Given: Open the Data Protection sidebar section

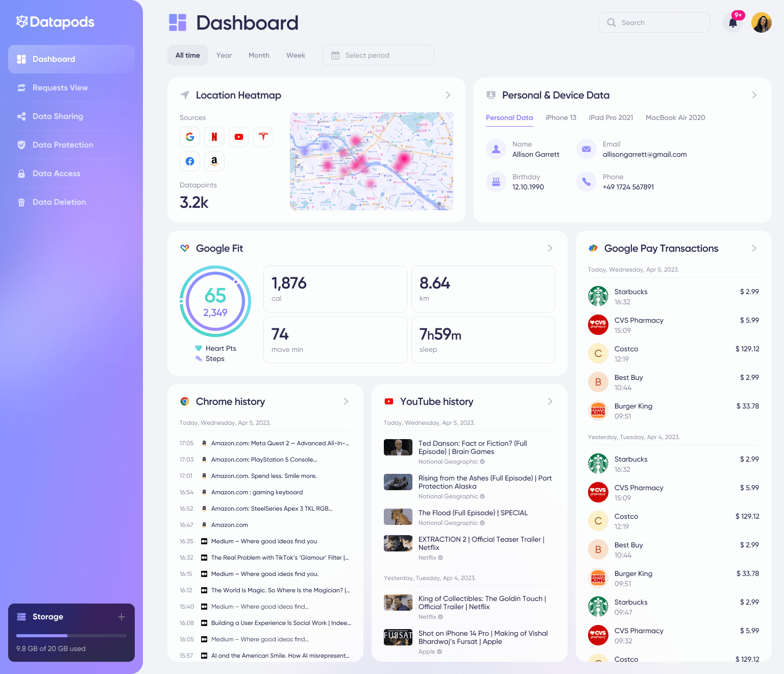Looking at the screenshot, I should point(62,145).
